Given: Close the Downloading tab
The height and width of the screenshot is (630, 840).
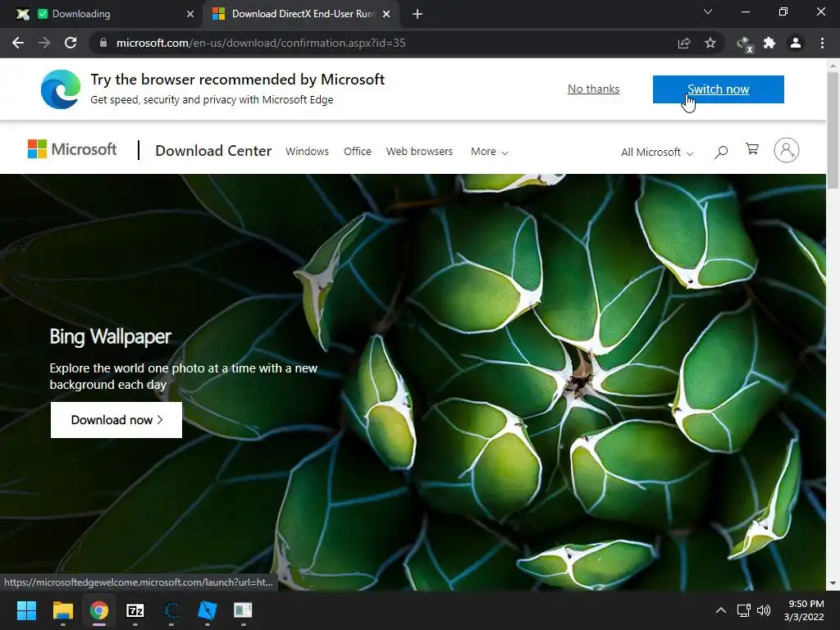Looking at the screenshot, I should click(190, 14).
